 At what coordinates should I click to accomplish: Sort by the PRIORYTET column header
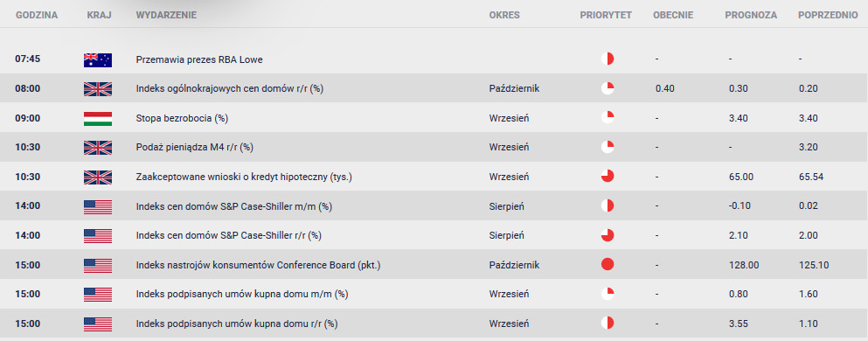click(606, 16)
